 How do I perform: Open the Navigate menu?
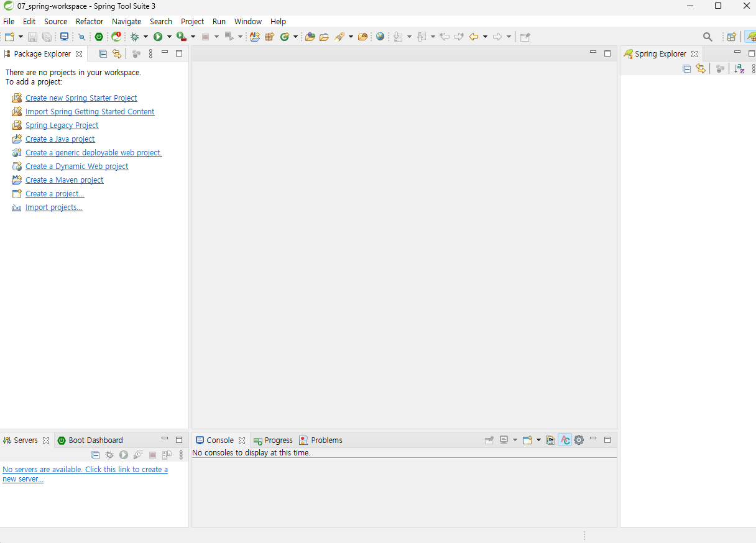[127, 21]
